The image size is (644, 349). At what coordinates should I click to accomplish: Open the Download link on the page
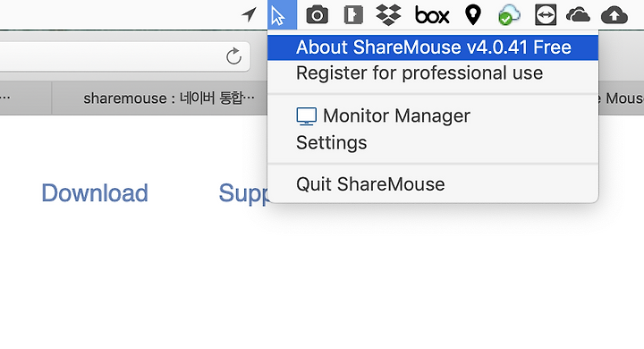pyautogui.click(x=95, y=192)
